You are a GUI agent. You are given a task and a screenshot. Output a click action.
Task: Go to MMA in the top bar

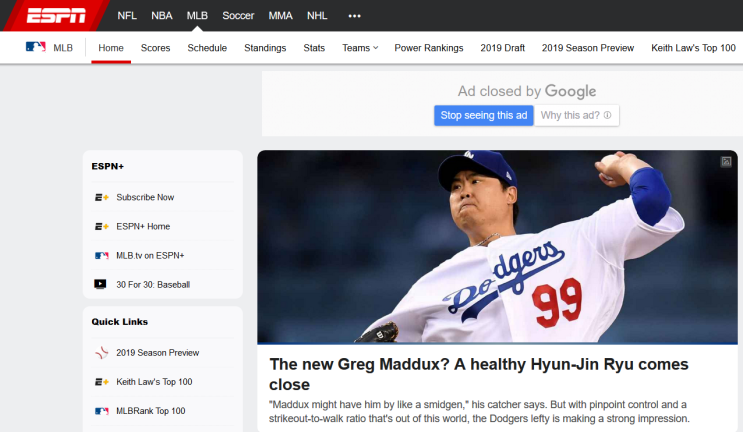pos(281,16)
